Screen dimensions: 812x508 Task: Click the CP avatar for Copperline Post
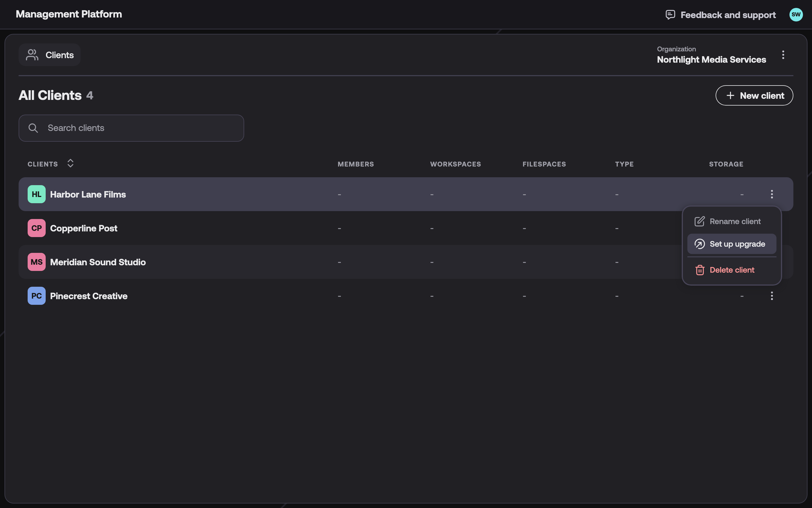click(37, 228)
